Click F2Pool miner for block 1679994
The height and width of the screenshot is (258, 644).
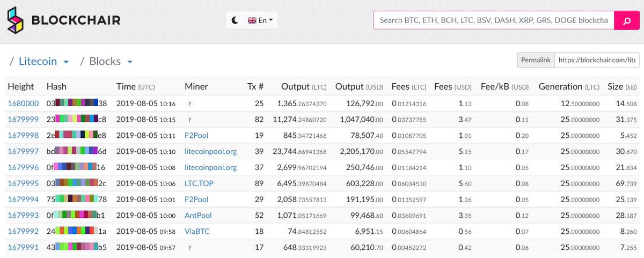pyautogui.click(x=197, y=200)
